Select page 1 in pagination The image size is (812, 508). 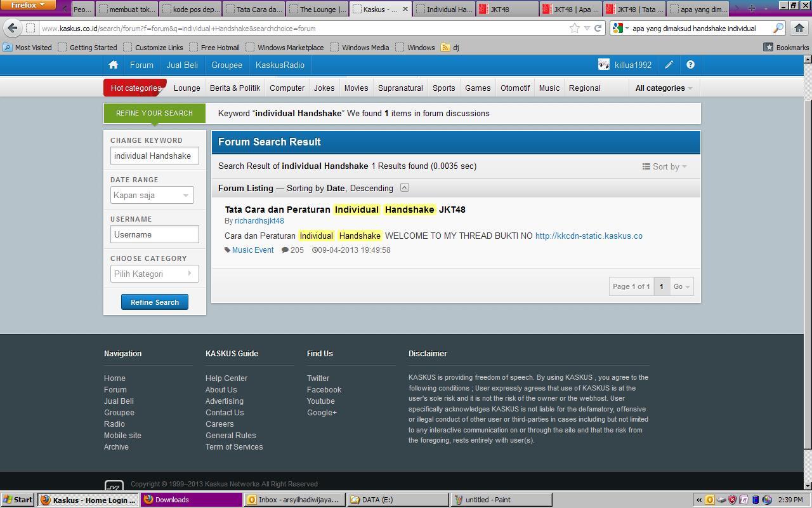pos(661,286)
